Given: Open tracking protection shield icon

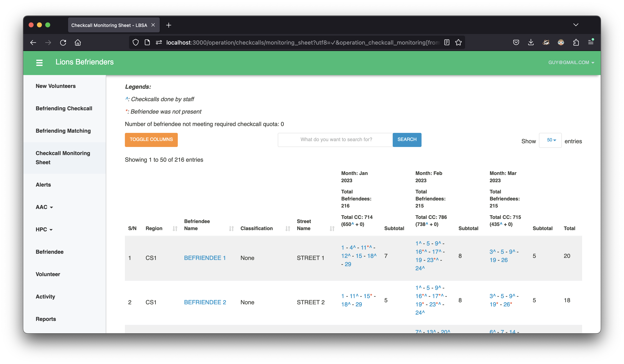Looking at the screenshot, I should coord(136,42).
